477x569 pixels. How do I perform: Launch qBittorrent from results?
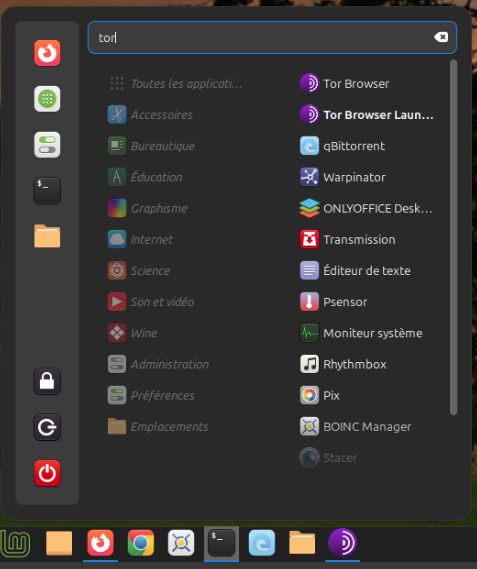point(342,146)
